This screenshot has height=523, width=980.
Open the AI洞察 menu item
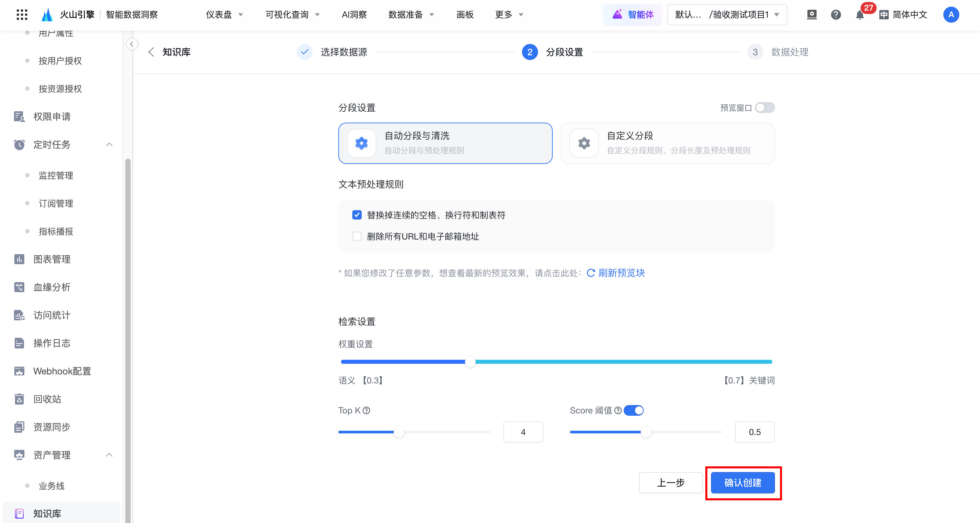pos(354,15)
